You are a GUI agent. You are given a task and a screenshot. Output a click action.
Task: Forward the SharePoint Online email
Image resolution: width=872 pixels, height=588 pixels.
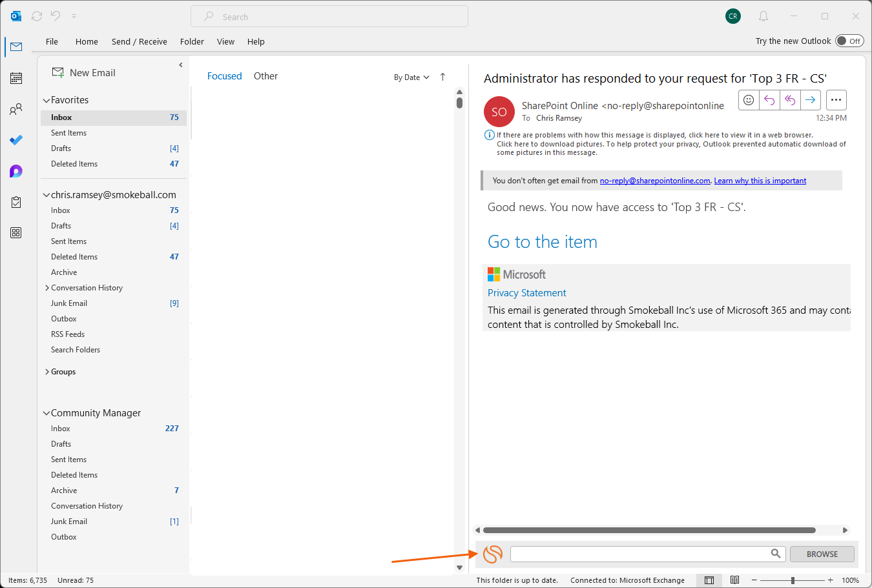811,100
